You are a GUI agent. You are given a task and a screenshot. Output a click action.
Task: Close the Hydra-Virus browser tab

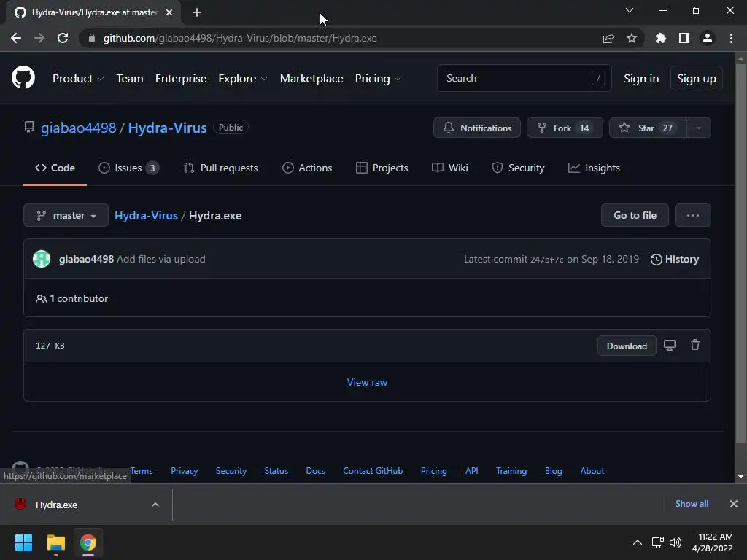pos(169,12)
